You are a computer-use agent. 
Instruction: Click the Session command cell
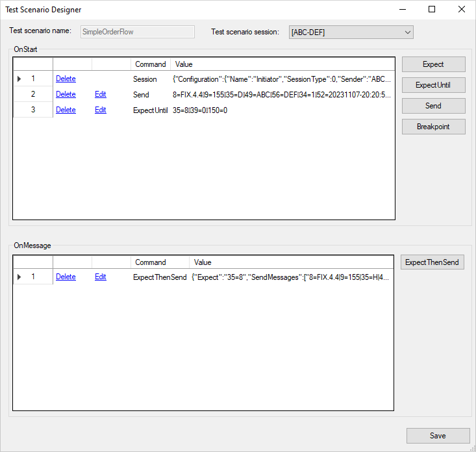[x=151, y=79]
